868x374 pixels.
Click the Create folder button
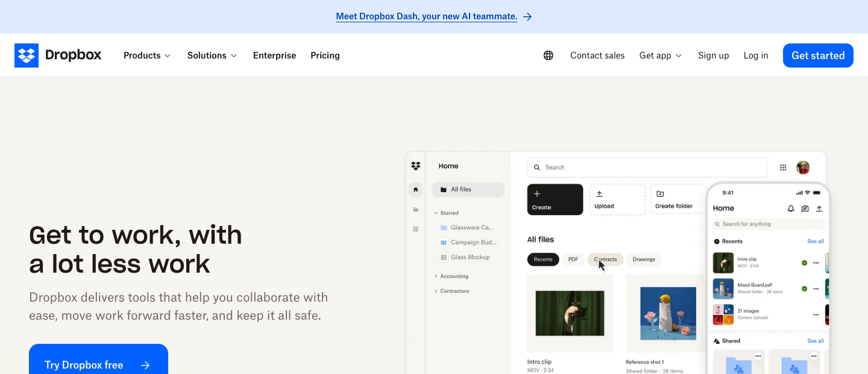coord(678,200)
